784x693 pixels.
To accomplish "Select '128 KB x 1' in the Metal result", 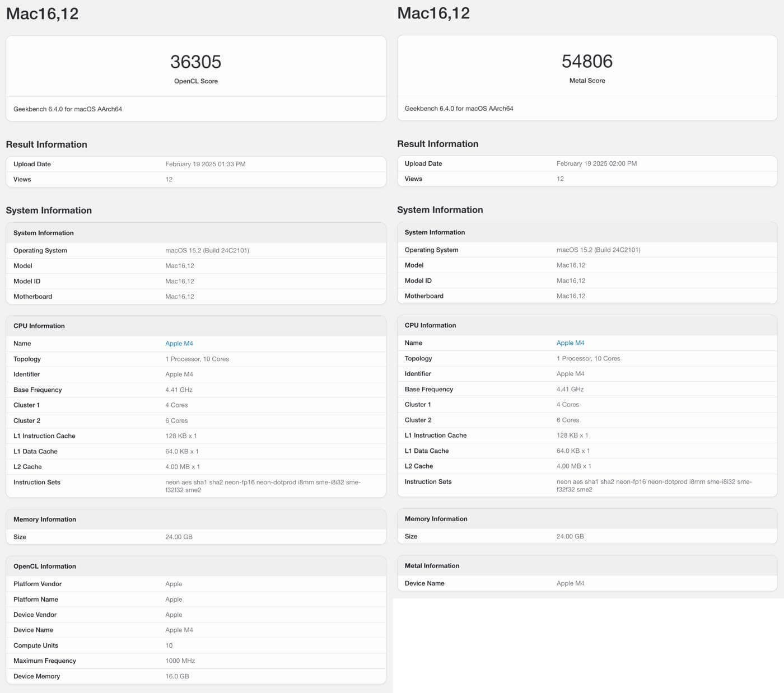I will [x=572, y=436].
